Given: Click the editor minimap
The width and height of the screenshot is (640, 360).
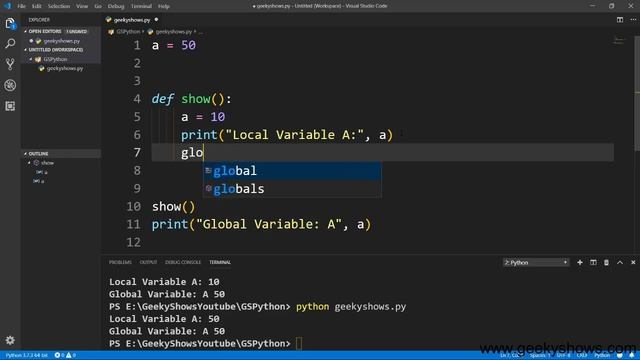Looking at the screenshot, I should tap(618, 41).
